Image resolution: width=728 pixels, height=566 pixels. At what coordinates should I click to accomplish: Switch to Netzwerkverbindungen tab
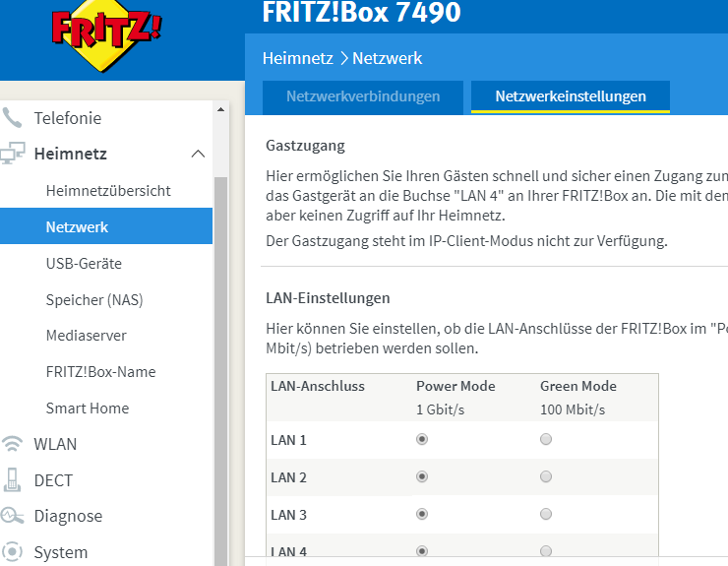[363, 97]
